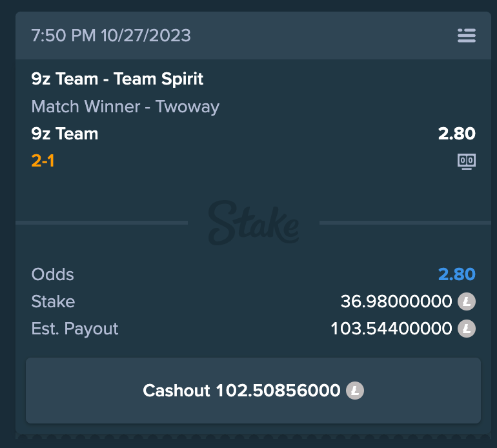The width and height of the screenshot is (497, 448).
Task: Click the stake amount 36.98000000
Action: 396,301
